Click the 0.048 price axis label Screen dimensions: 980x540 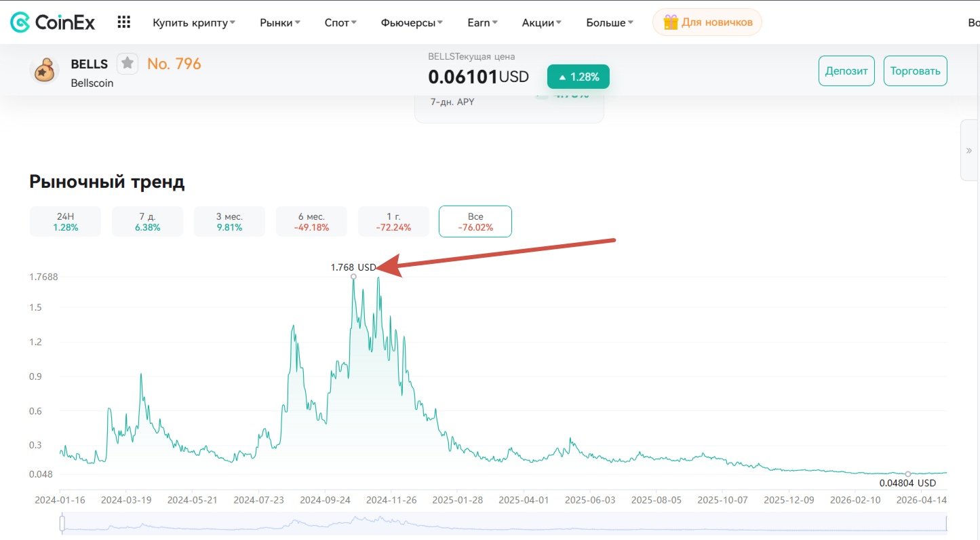click(41, 474)
